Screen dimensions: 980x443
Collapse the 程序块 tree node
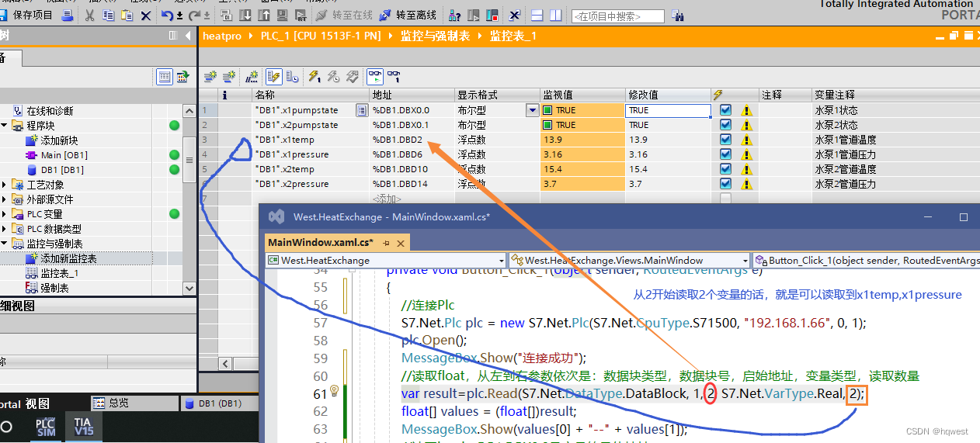5,126
